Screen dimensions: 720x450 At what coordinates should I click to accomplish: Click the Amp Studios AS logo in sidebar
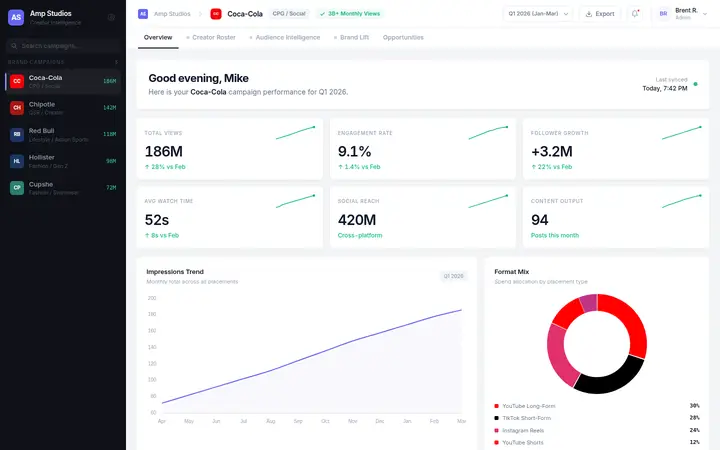pos(16,17)
